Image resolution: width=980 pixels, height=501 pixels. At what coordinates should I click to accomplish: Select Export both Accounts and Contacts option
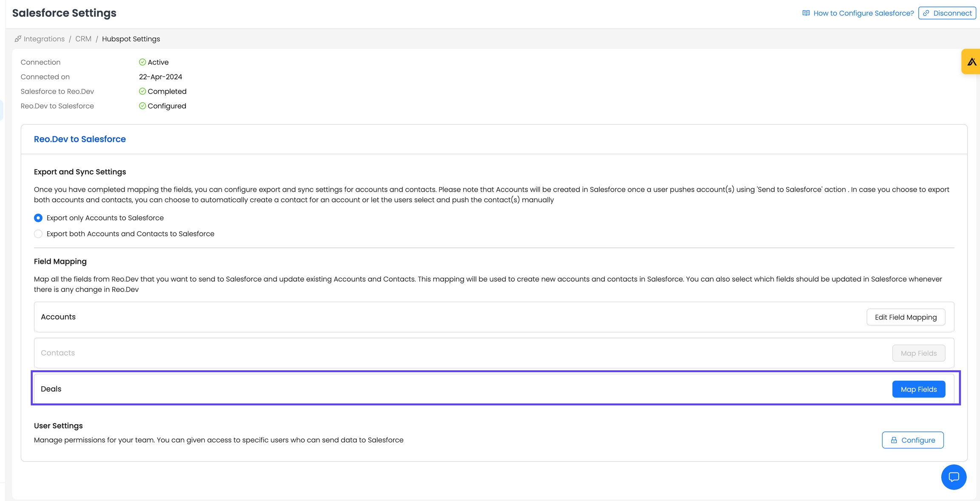click(38, 234)
